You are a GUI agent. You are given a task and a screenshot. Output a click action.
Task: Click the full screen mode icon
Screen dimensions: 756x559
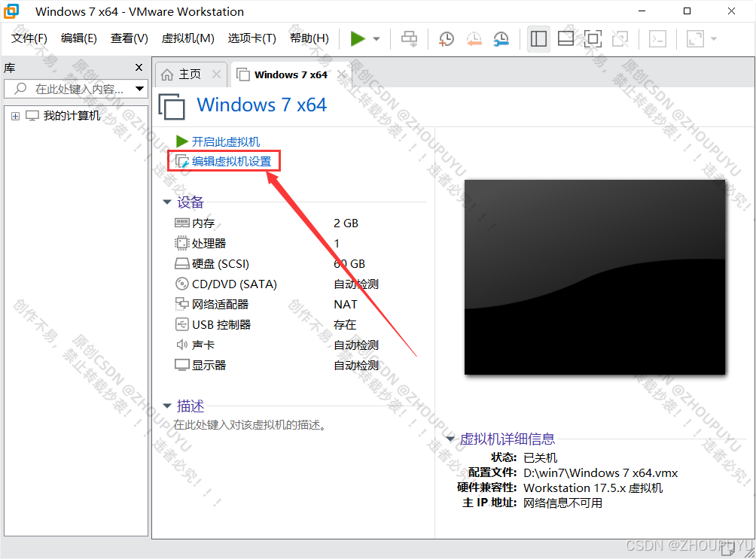(x=593, y=38)
